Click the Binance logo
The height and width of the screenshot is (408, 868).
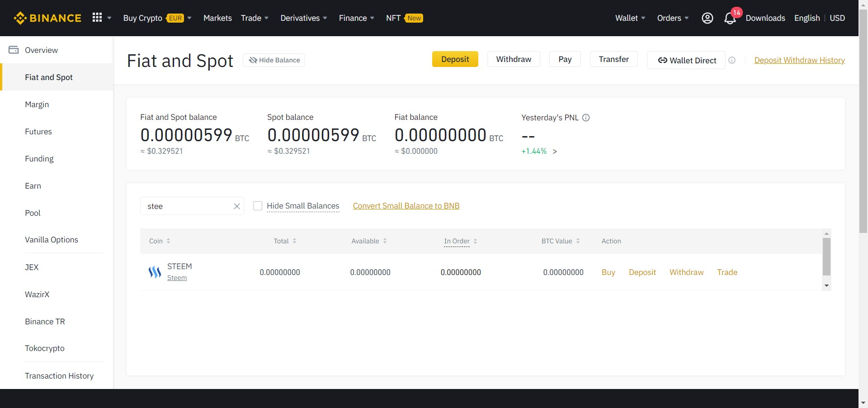[x=47, y=18]
